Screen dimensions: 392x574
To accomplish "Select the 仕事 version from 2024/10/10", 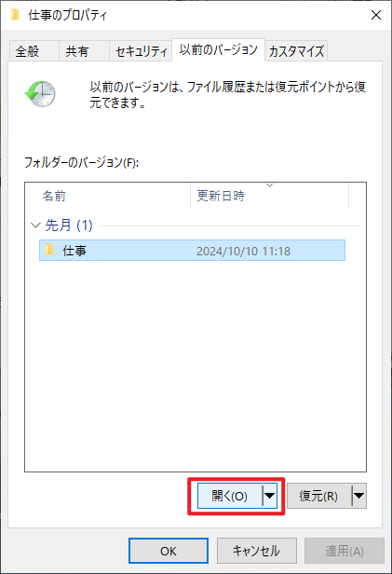I will 193,251.
